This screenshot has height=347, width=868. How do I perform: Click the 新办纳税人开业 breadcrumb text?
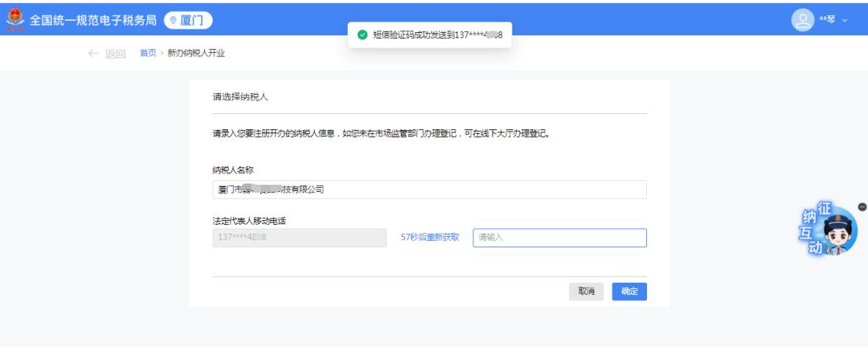(x=196, y=53)
